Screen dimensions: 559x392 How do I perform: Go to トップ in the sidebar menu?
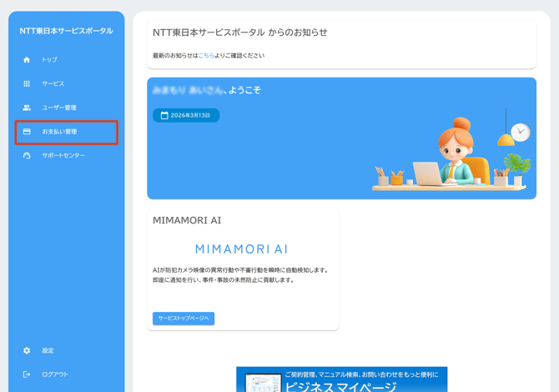click(x=50, y=60)
